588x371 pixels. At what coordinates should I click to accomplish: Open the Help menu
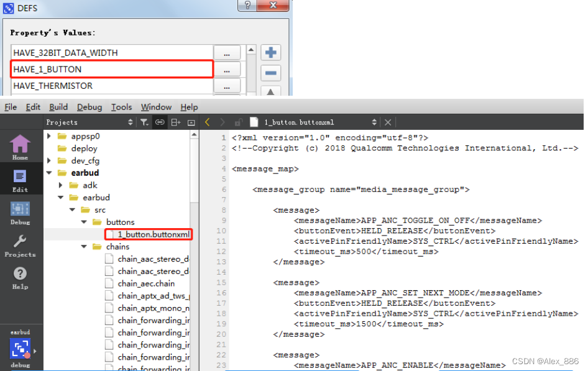pyautogui.click(x=189, y=107)
